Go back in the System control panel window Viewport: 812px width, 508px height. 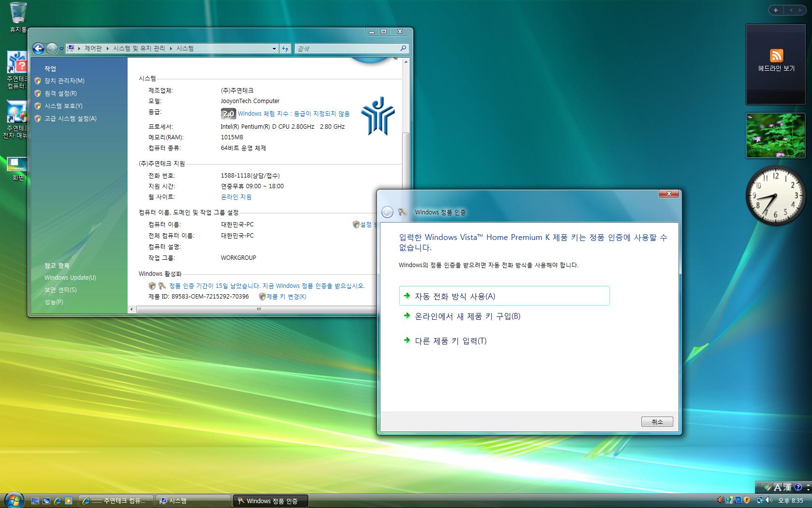(x=39, y=48)
